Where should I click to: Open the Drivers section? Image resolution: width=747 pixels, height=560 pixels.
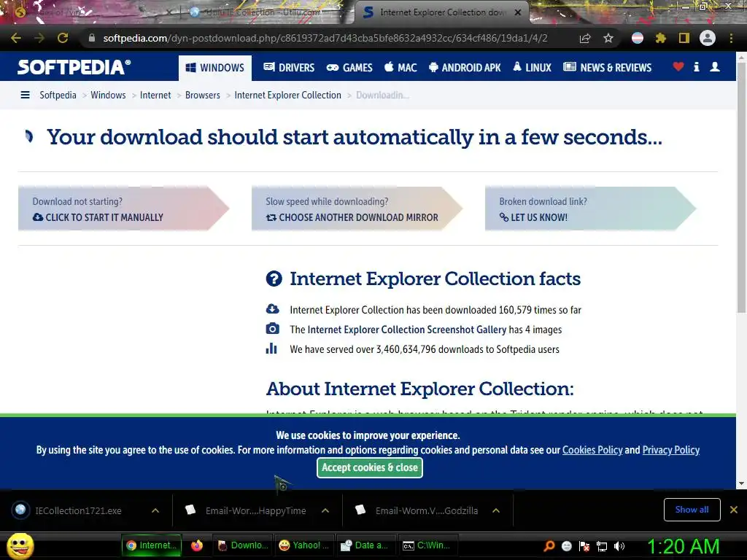pos(289,68)
